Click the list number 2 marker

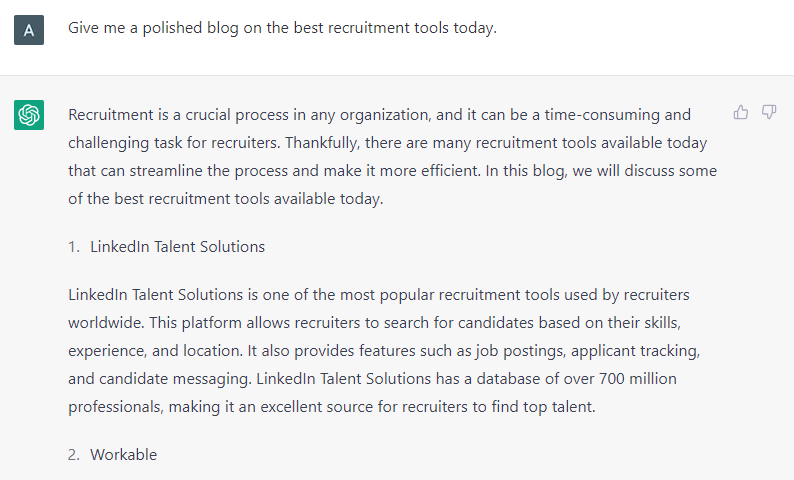coord(74,455)
